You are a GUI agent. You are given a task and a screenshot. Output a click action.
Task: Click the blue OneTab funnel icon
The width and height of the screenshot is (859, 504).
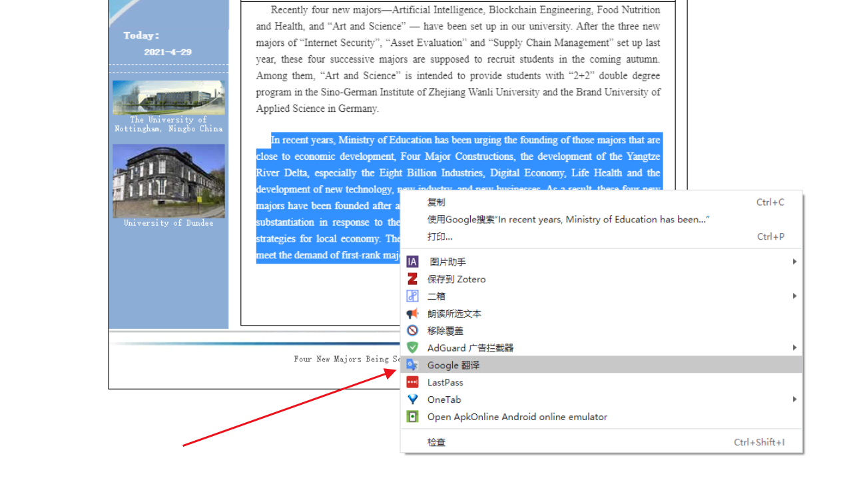click(x=412, y=399)
